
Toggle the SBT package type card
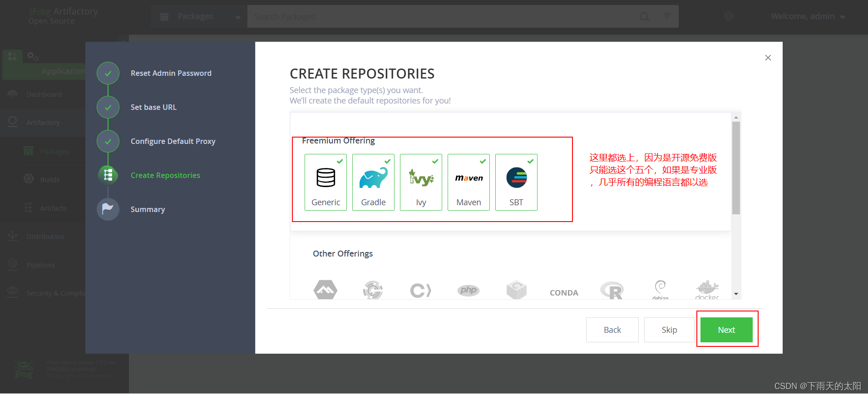click(516, 182)
